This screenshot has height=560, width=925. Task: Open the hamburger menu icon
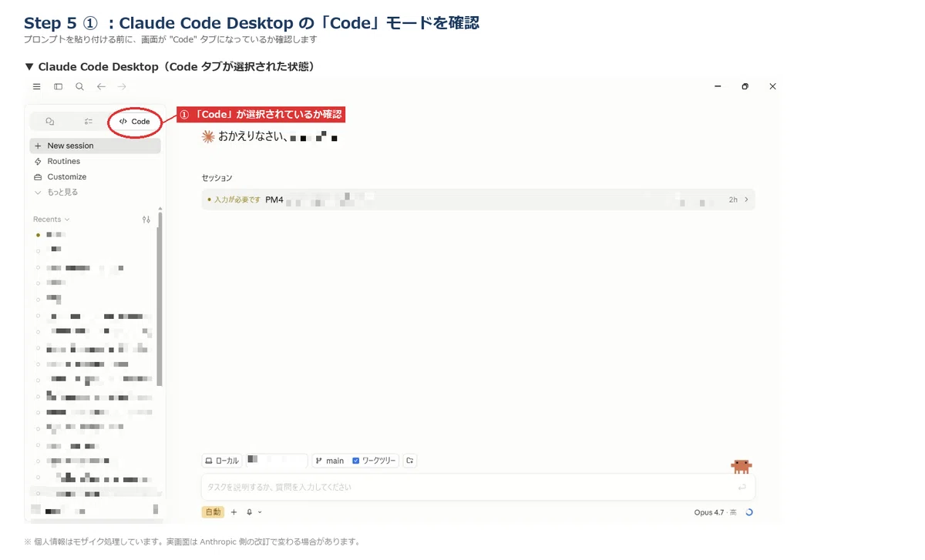click(x=36, y=87)
